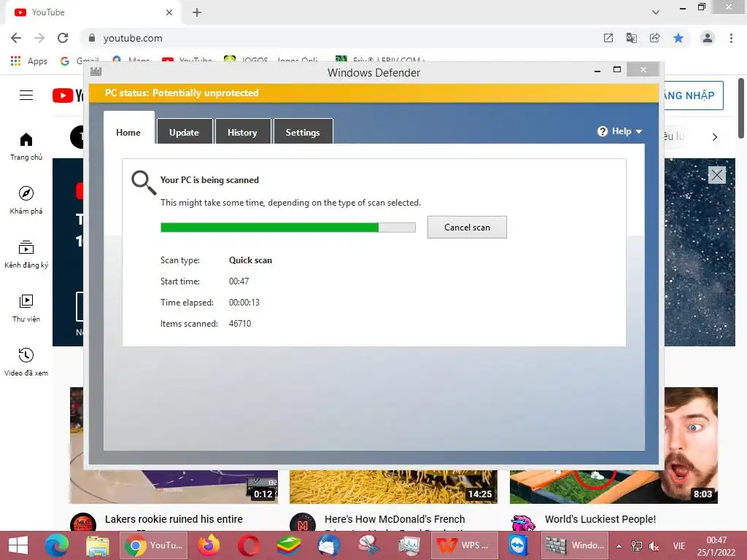Open a new Chrome tab
Screen dimensions: 747x560
click(x=197, y=12)
